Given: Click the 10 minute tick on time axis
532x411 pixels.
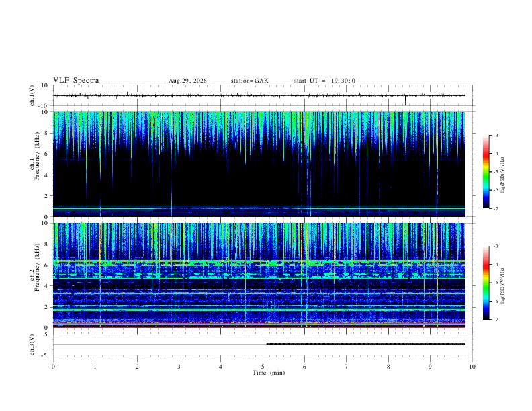Looking at the screenshot, I should 472,367.
